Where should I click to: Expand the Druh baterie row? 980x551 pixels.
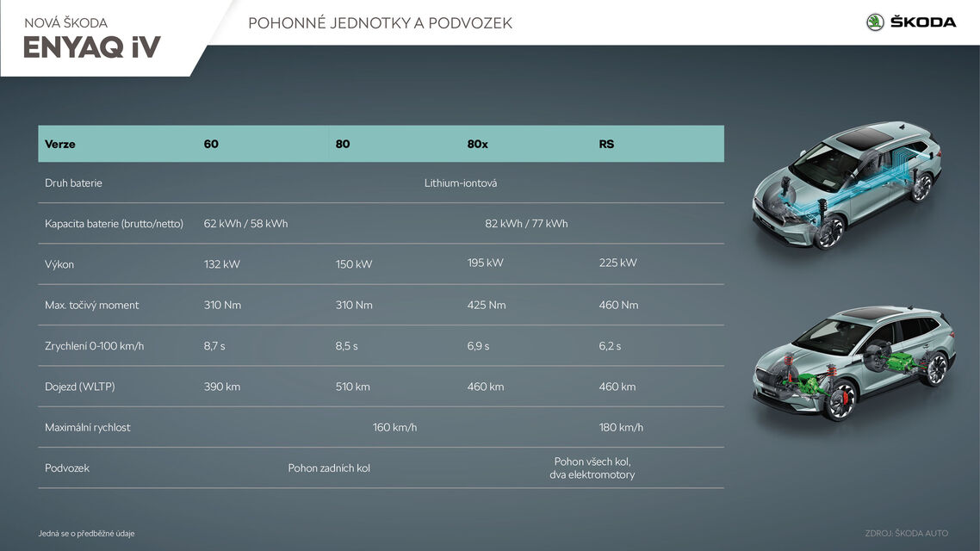(x=73, y=183)
